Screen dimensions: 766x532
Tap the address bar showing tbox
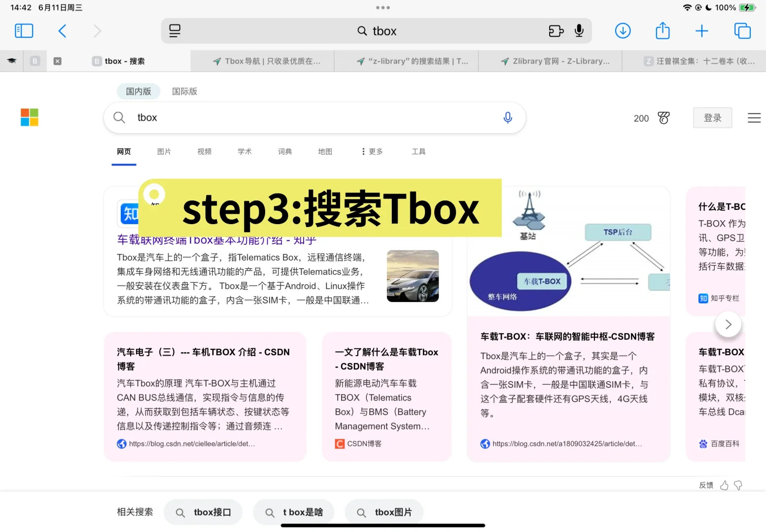point(377,31)
